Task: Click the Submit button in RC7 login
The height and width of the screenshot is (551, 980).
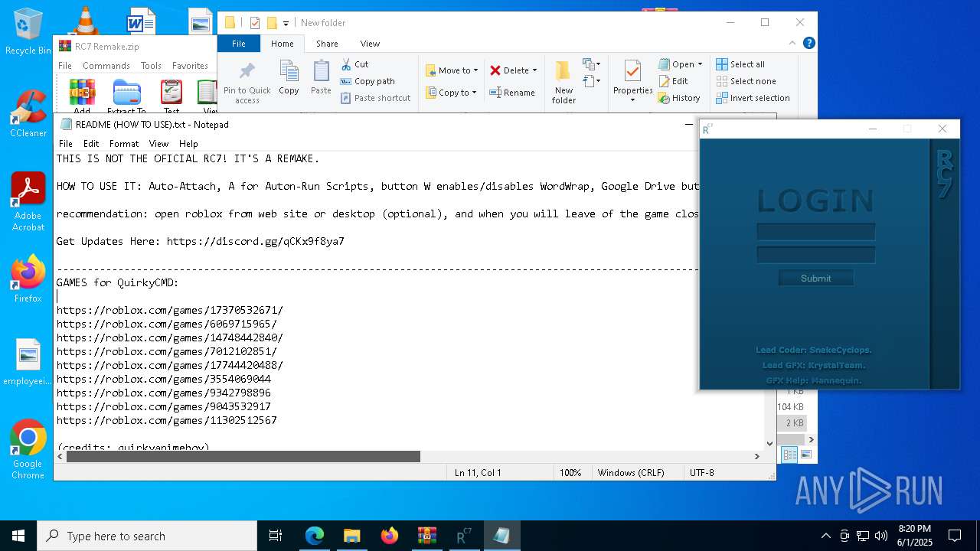Action: click(x=815, y=278)
